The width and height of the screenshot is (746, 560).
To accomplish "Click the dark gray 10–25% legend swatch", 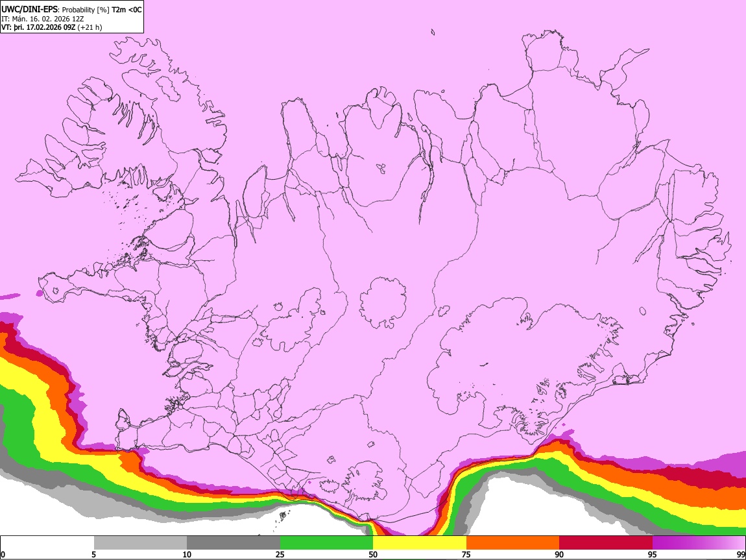I will tap(234, 543).
